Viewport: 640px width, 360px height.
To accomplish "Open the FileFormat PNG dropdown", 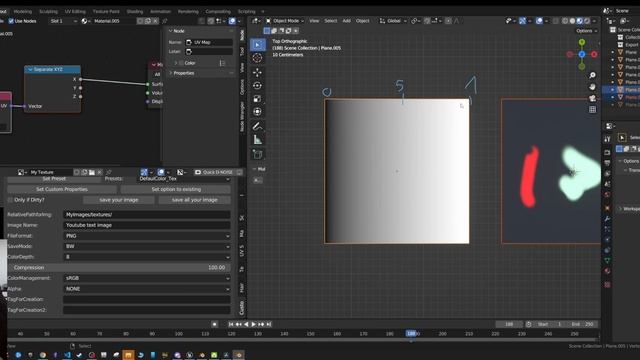I will (147, 236).
